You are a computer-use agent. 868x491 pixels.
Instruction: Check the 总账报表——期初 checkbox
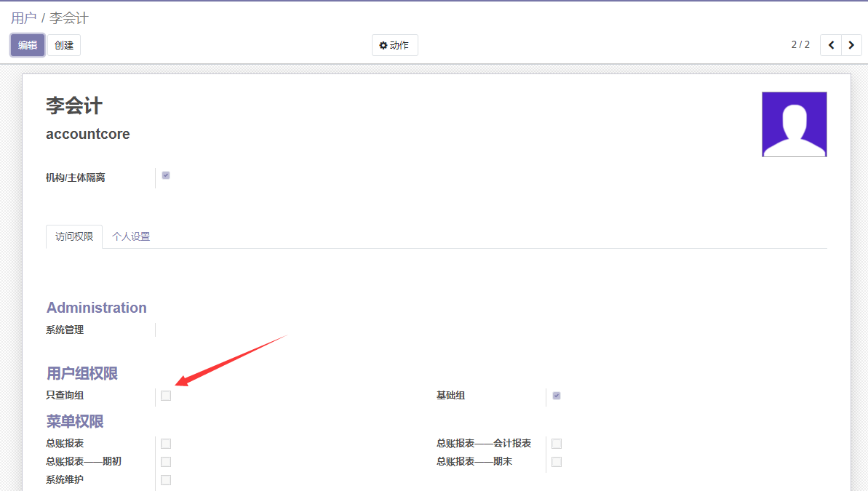point(166,462)
